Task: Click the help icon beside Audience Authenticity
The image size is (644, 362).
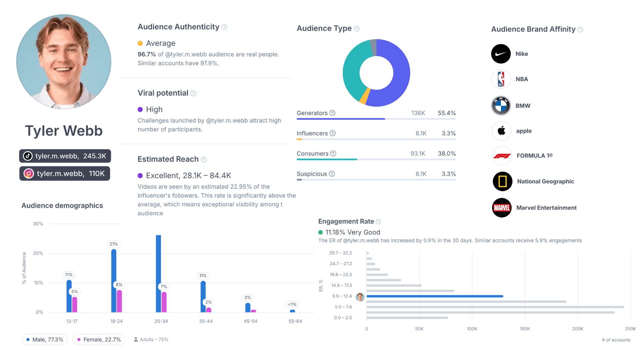Action: [x=224, y=27]
